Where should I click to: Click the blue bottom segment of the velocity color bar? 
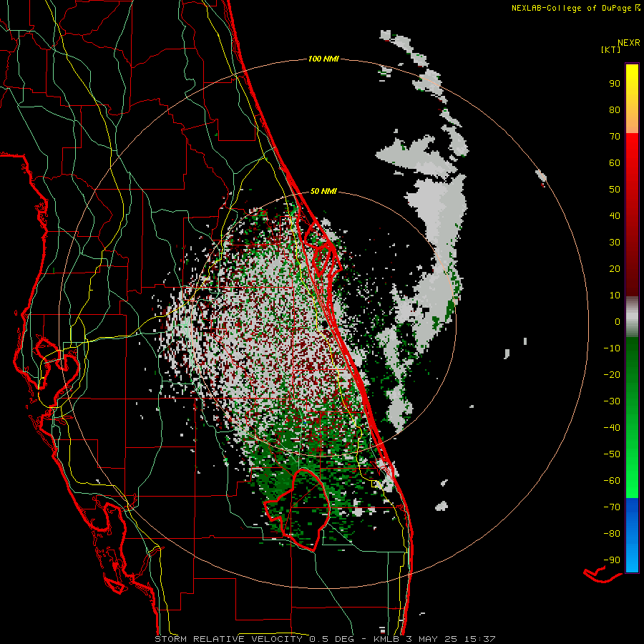(x=632, y=535)
